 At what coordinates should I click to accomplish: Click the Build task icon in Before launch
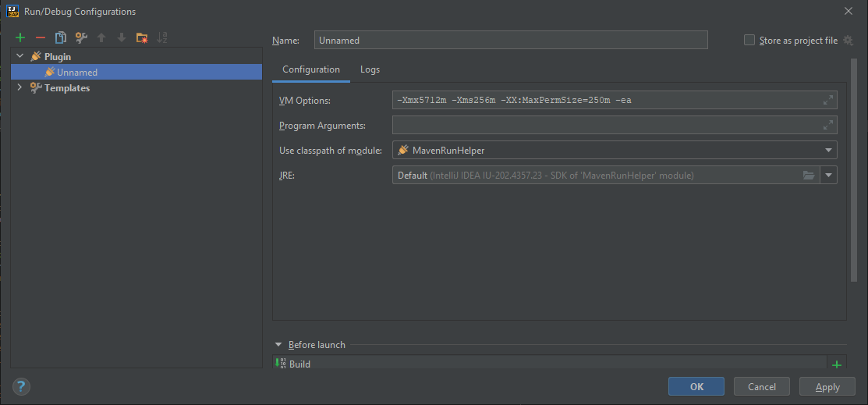click(281, 364)
